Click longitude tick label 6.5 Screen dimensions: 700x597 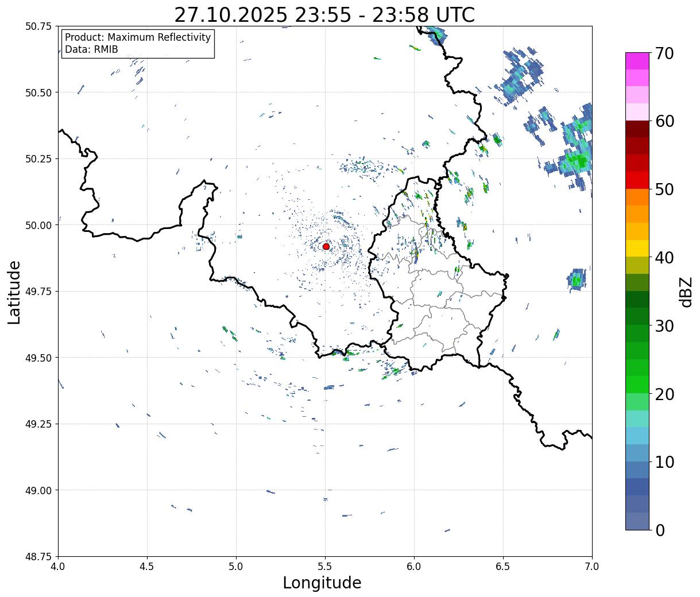(x=503, y=567)
